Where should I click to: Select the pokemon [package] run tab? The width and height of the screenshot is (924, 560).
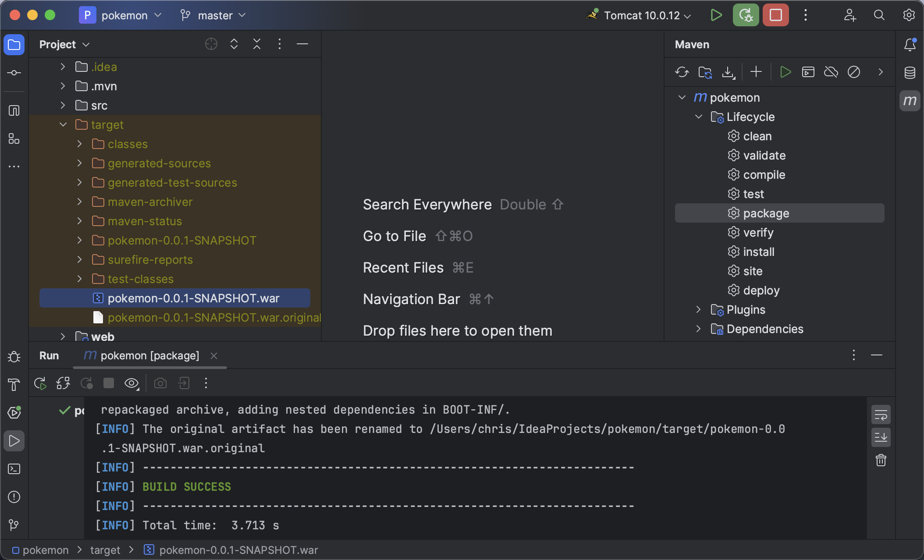(149, 356)
